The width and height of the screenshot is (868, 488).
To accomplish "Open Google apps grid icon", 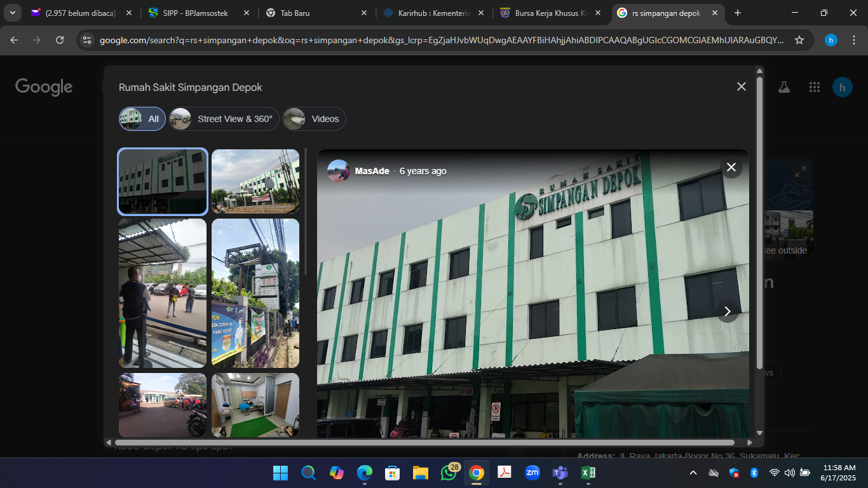I will [x=815, y=87].
